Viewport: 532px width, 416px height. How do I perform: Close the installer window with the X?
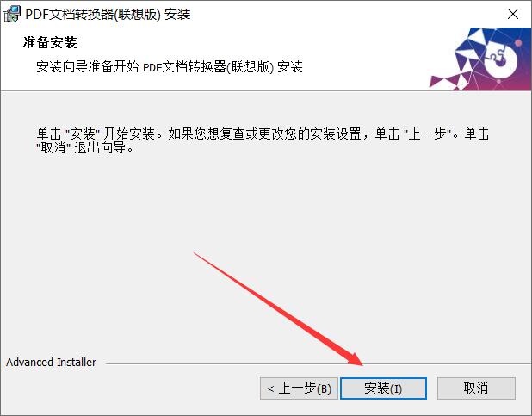pos(513,14)
